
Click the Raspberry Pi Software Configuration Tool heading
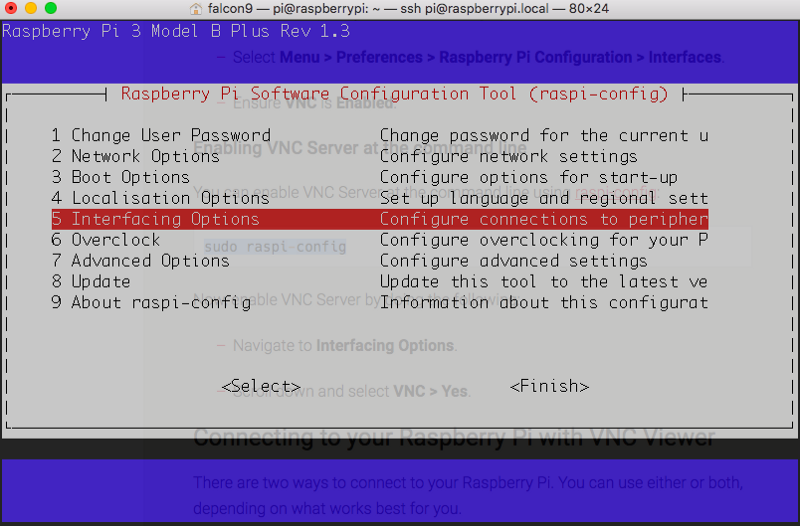[394, 94]
